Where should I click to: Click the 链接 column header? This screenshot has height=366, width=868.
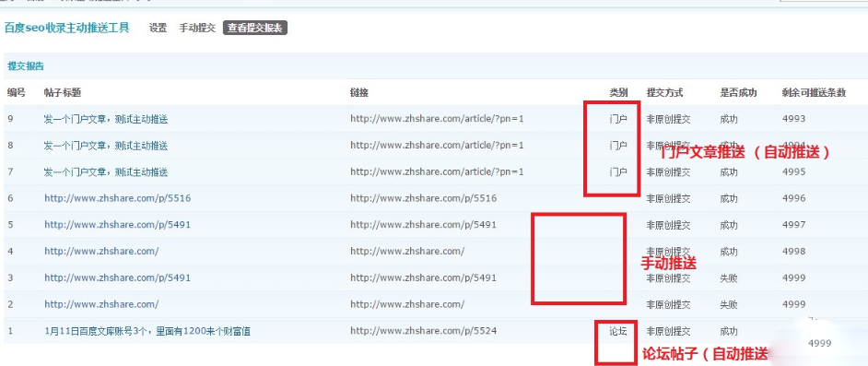coord(358,93)
